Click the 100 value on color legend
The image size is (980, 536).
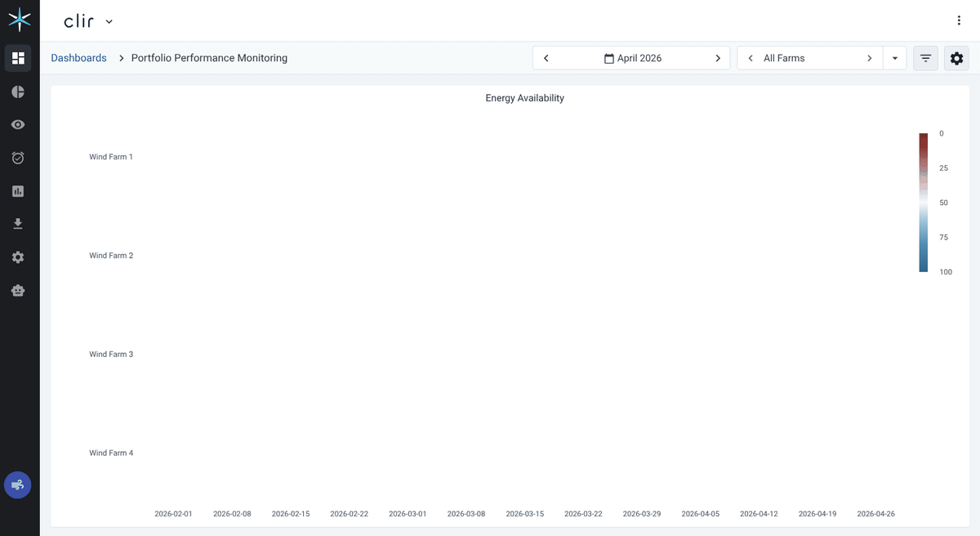coord(946,272)
